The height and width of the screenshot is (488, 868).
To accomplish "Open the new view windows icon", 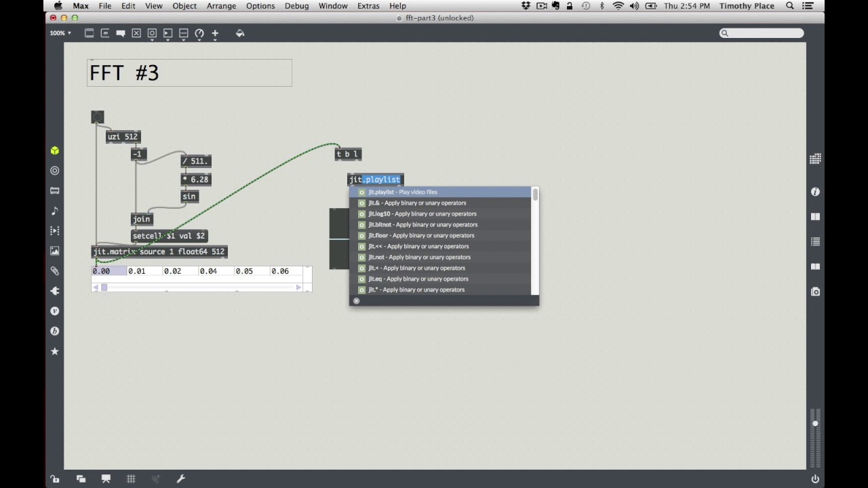I will (81, 479).
